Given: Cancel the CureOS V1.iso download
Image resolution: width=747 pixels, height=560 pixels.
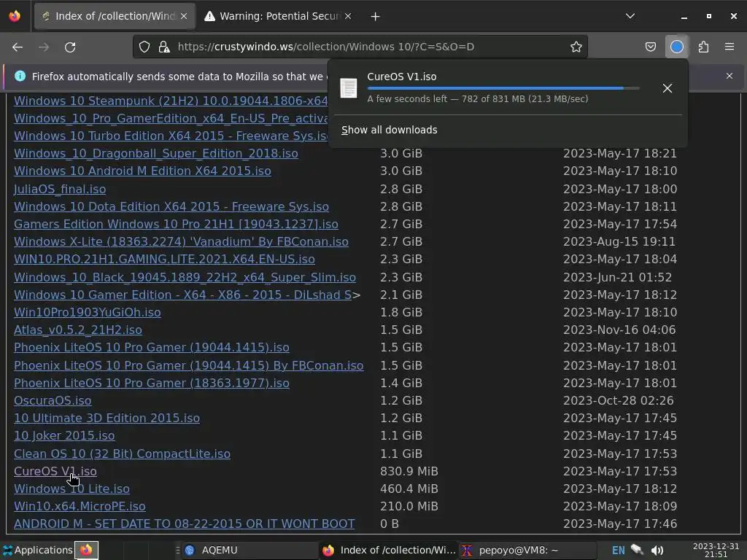Looking at the screenshot, I should pos(667,88).
